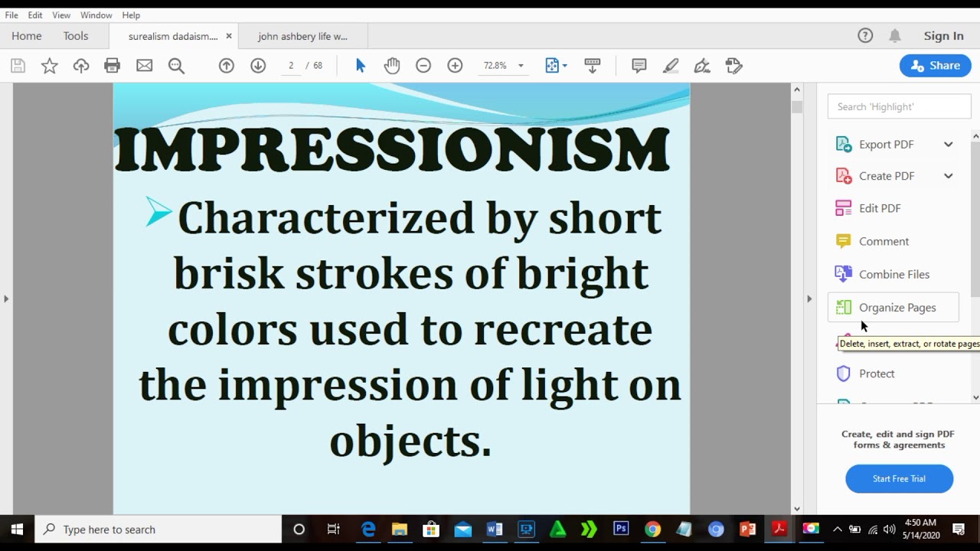The height and width of the screenshot is (551, 980).
Task: Open the View menu
Action: pyautogui.click(x=61, y=15)
